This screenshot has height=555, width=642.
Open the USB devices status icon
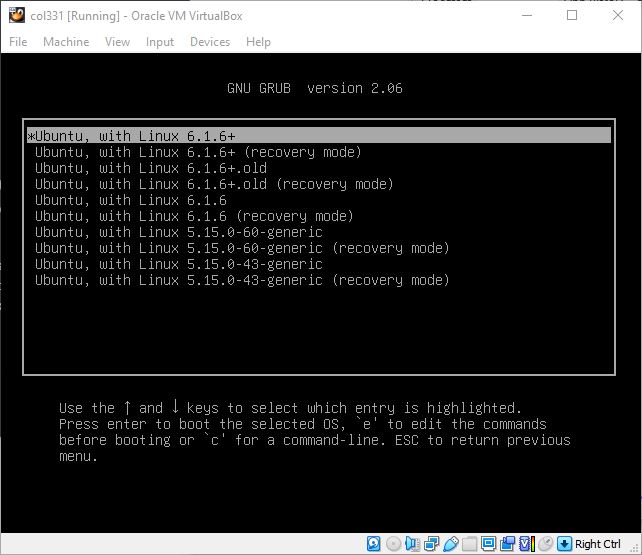click(450, 544)
